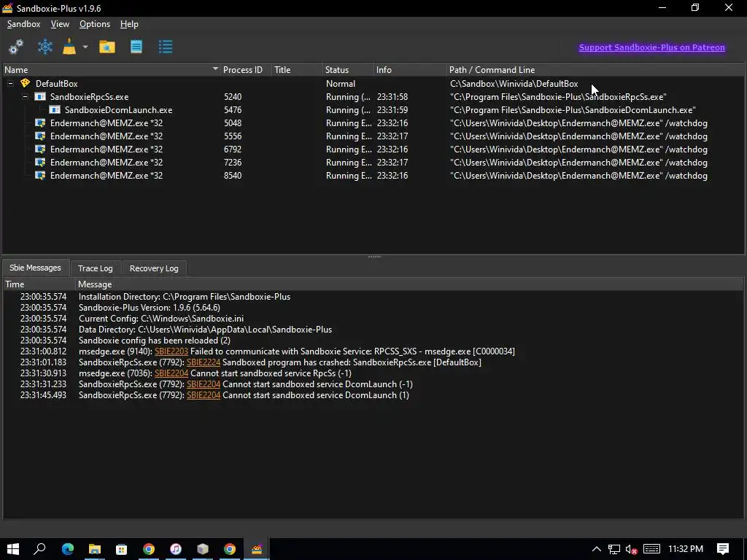Sort by Path / Command Line column header
The width and height of the screenshot is (747, 560).
pos(595,70)
